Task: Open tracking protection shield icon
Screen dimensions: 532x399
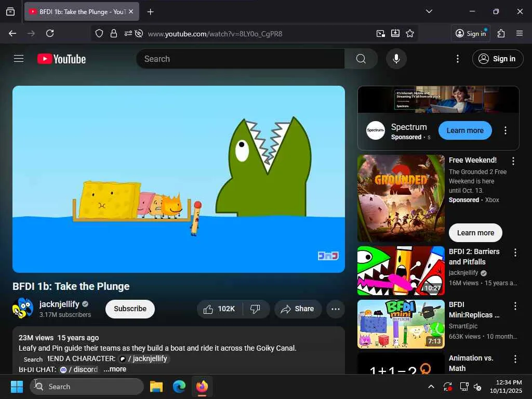Action: [x=99, y=33]
